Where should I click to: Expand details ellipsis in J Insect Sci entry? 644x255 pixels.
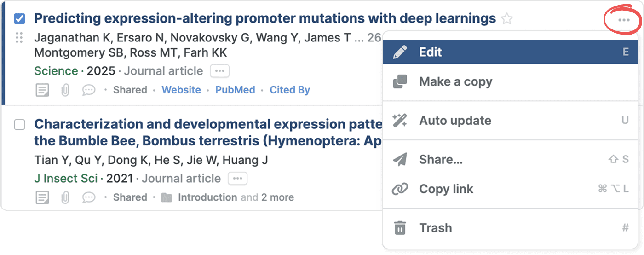tap(237, 179)
